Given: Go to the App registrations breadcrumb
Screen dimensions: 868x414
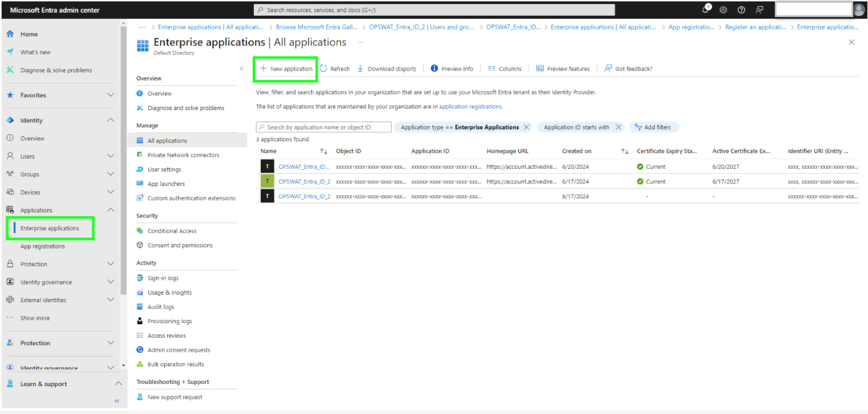Looking at the screenshot, I should point(691,27).
